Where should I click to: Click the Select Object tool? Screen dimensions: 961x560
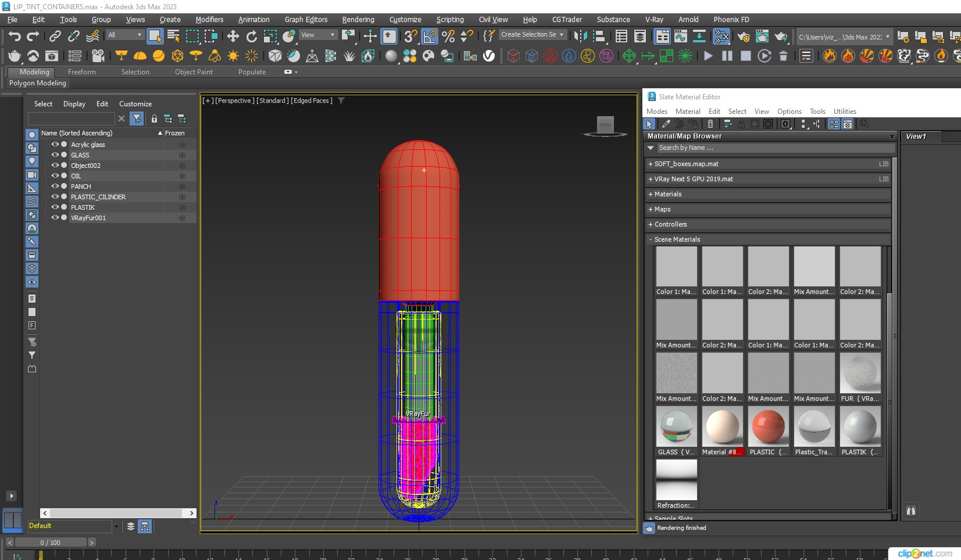[155, 36]
